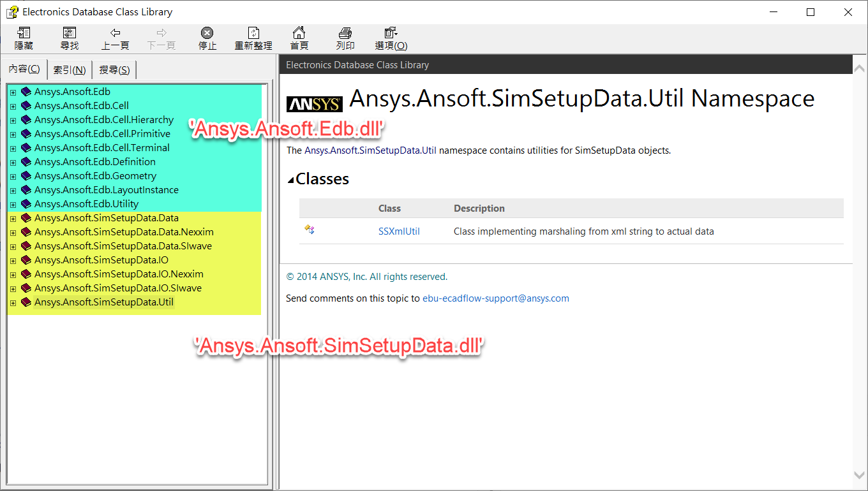Click the Stop (停止) toolbar icon
The image size is (868, 491).
coord(207,33)
